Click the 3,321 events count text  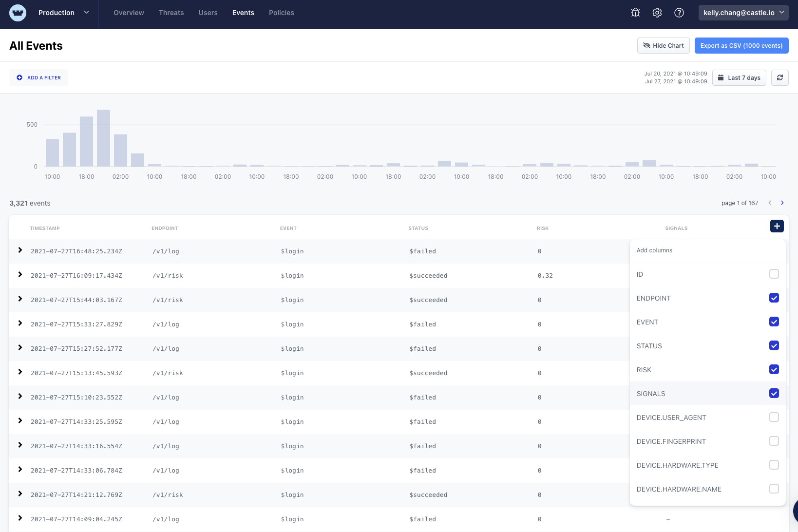point(30,203)
